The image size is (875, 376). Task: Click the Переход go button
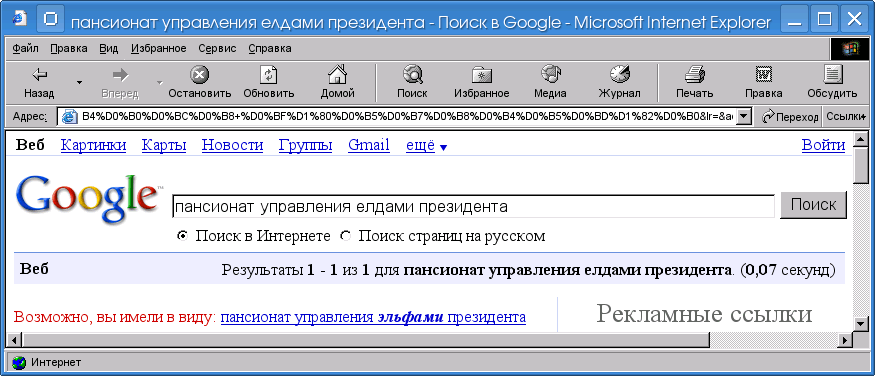(790, 117)
